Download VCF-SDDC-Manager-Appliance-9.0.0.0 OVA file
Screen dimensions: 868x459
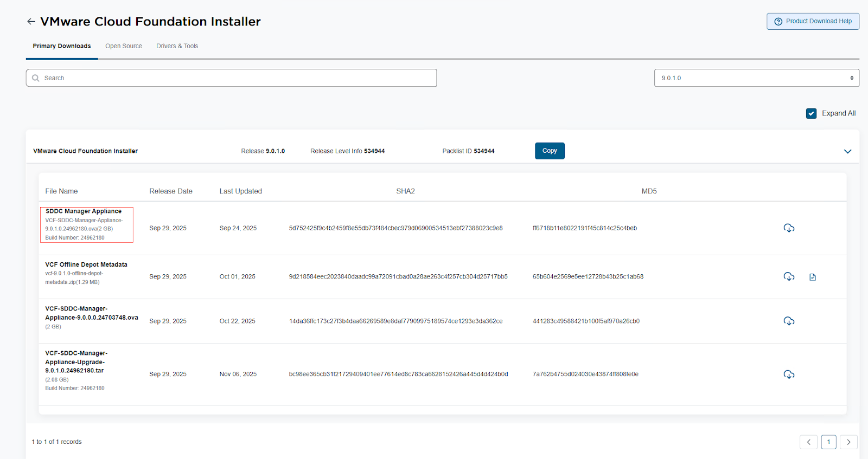coord(789,321)
